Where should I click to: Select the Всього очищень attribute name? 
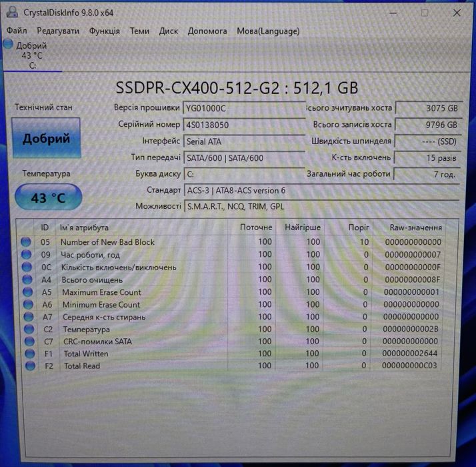pyautogui.click(x=92, y=280)
